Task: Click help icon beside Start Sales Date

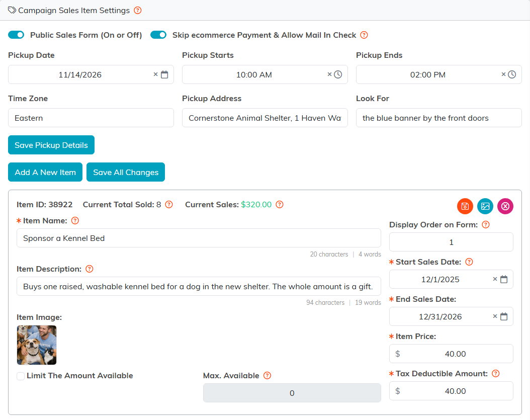Action: (469, 262)
